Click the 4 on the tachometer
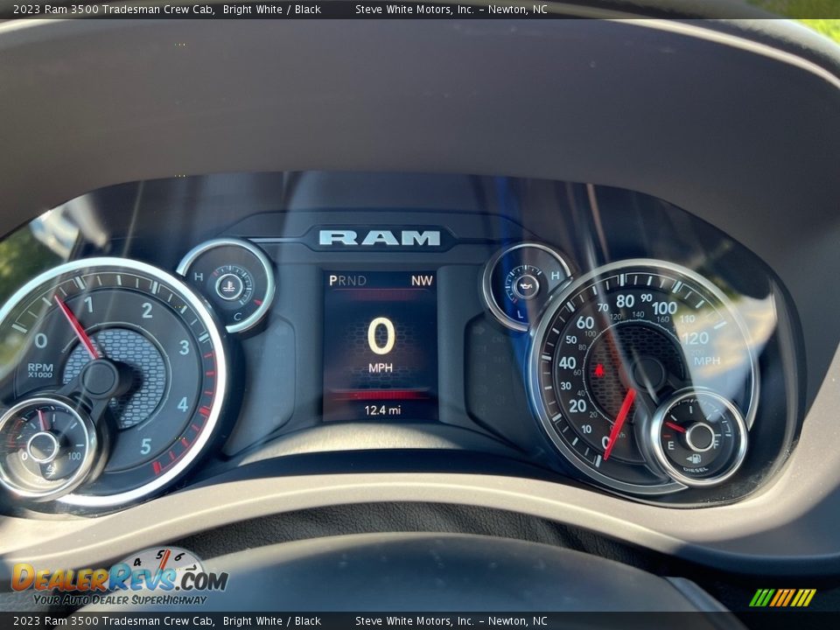The image size is (840, 630). [x=183, y=404]
